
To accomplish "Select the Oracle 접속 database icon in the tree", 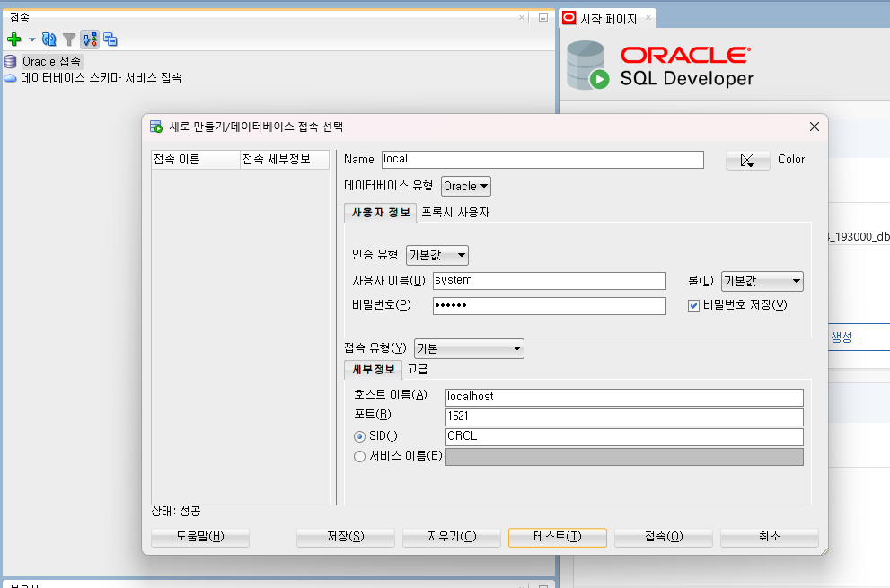I will [8, 61].
